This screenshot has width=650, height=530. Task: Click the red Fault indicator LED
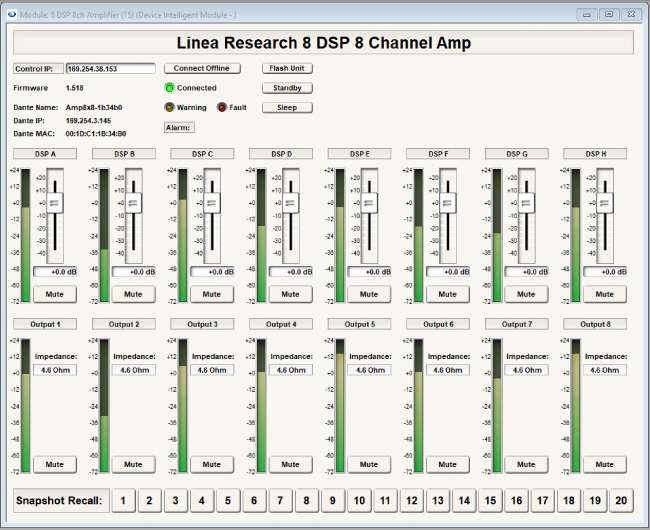tap(222, 107)
